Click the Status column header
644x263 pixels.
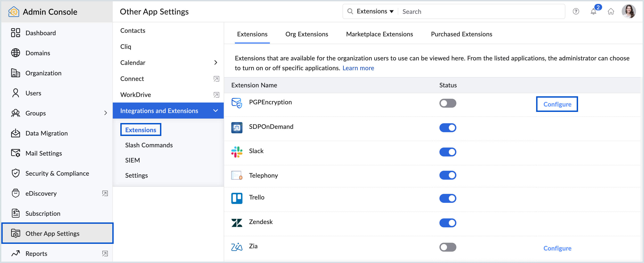[x=448, y=85]
